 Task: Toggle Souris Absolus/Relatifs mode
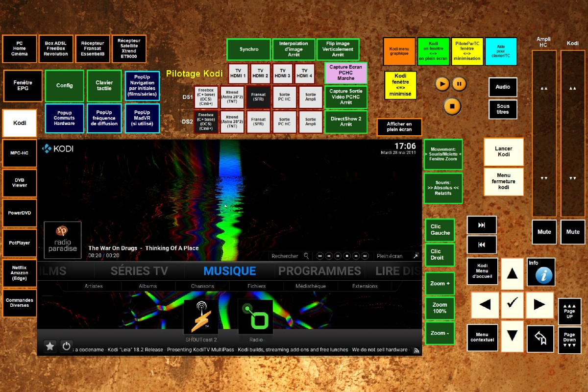443,188
